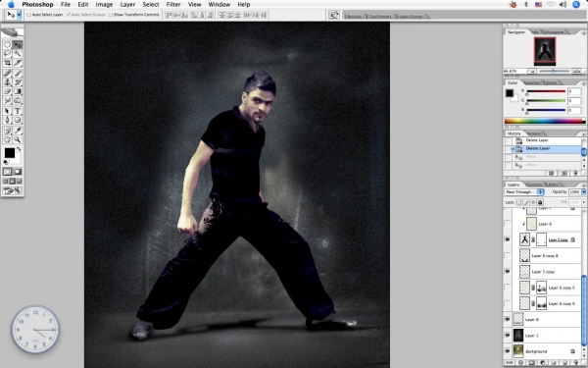Click the Color panel spectrum ramp
The width and height of the screenshot is (588, 368).
[x=545, y=121]
